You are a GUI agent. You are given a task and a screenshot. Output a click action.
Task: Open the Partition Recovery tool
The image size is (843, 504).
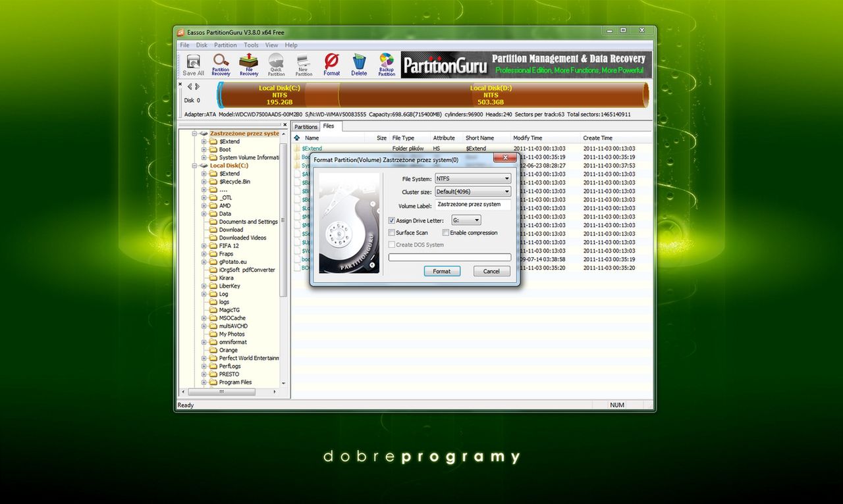click(221, 65)
